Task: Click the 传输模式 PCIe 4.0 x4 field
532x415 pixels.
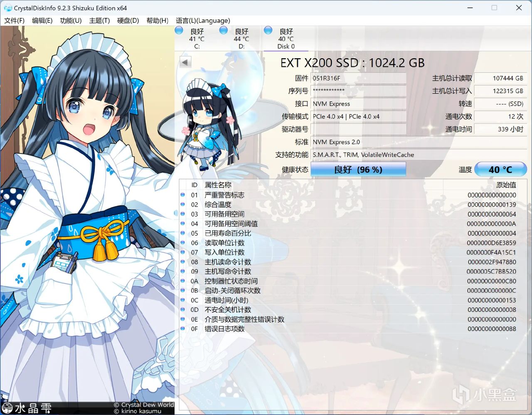Action: click(358, 116)
